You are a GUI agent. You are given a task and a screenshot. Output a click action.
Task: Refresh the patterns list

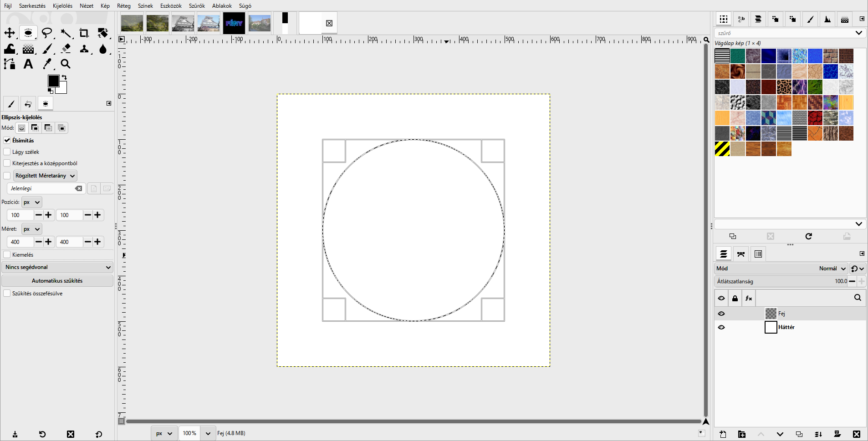point(809,236)
